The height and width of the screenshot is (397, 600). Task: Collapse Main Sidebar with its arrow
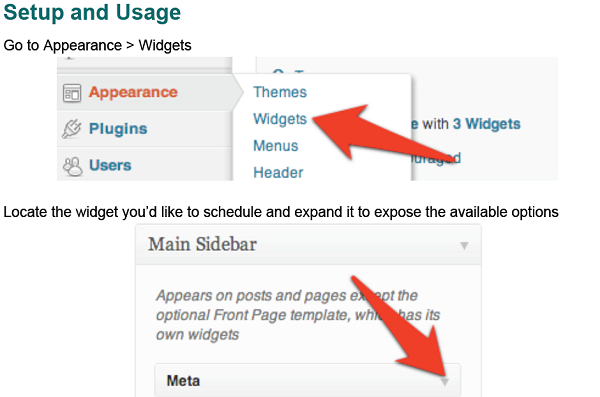(x=464, y=245)
